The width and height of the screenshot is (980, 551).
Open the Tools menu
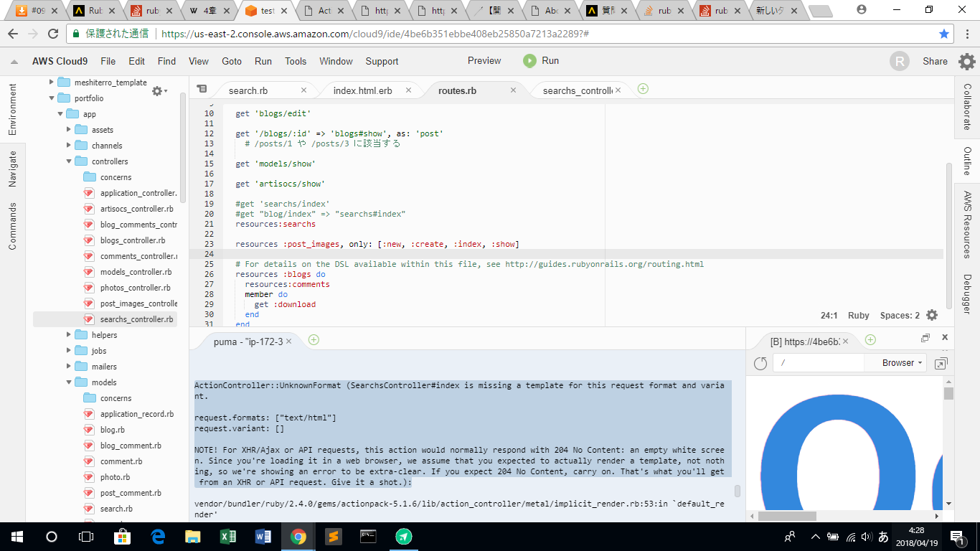[x=296, y=61]
